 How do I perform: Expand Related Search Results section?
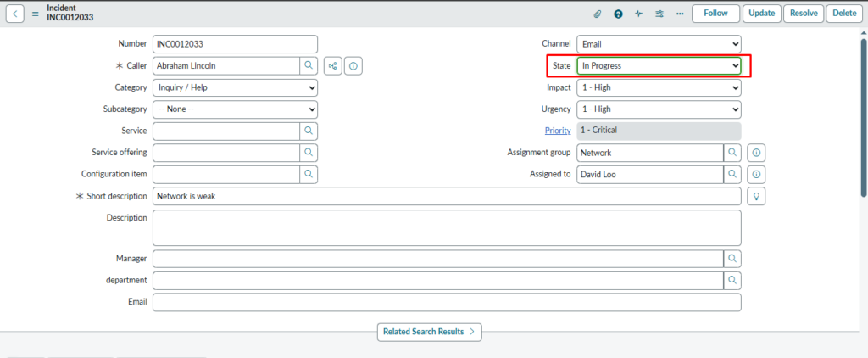pos(429,332)
